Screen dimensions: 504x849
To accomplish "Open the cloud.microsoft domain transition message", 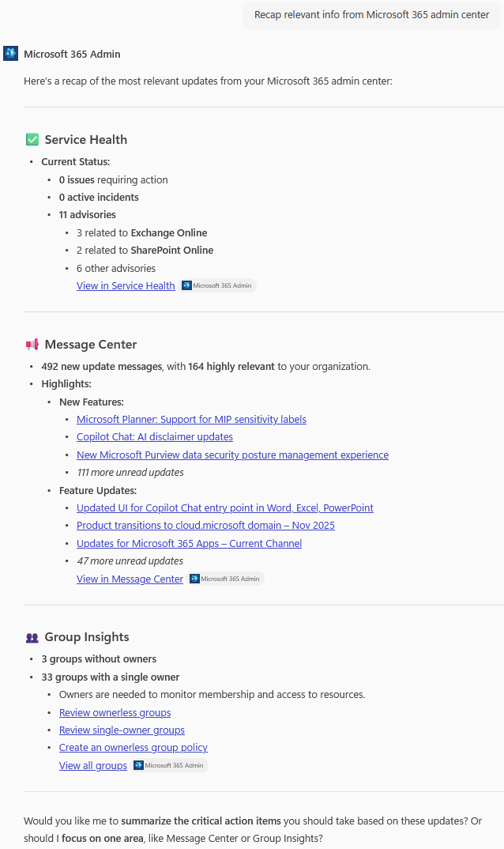I will pos(205,525).
